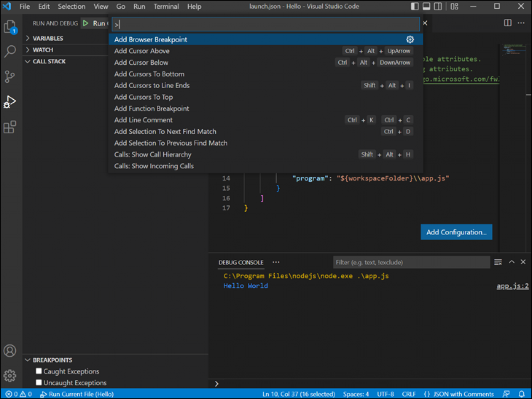This screenshot has height=399, width=532.
Task: Open the Search view icon
Action: (x=10, y=52)
